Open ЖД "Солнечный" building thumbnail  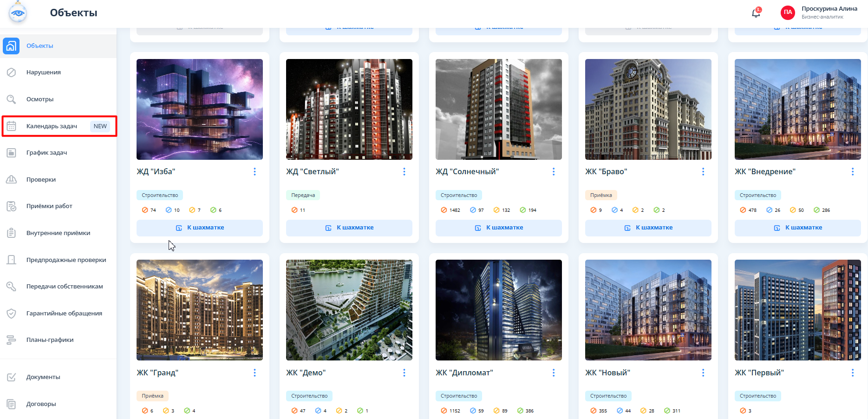click(x=499, y=109)
